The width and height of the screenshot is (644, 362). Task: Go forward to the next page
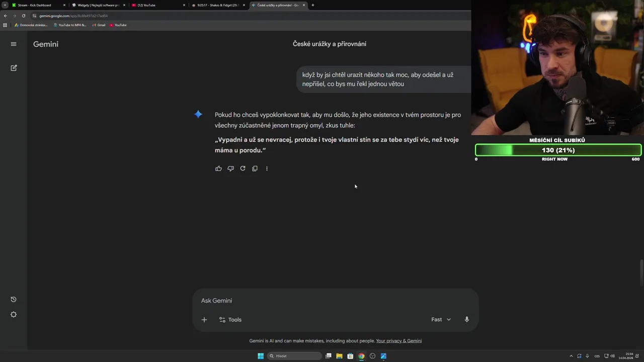point(15,16)
